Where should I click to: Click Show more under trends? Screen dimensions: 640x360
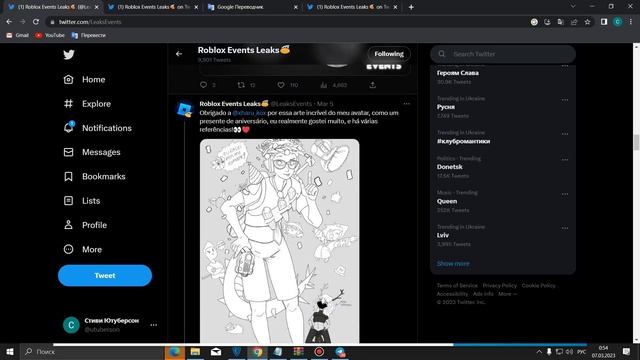pos(453,264)
